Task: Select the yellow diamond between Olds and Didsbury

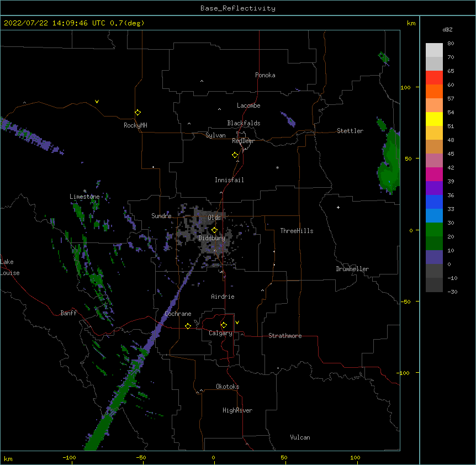Action: coord(214,230)
